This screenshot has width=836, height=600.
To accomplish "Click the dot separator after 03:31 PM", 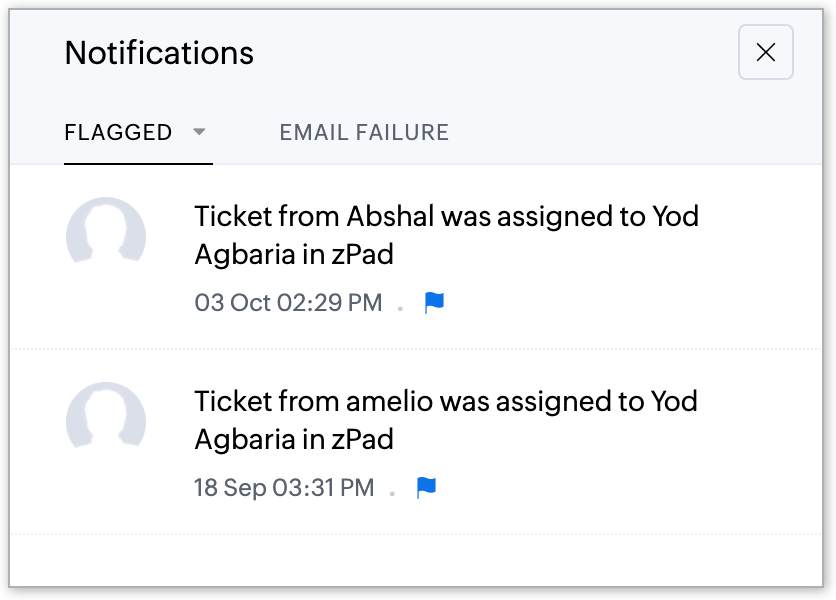I will (x=392, y=493).
